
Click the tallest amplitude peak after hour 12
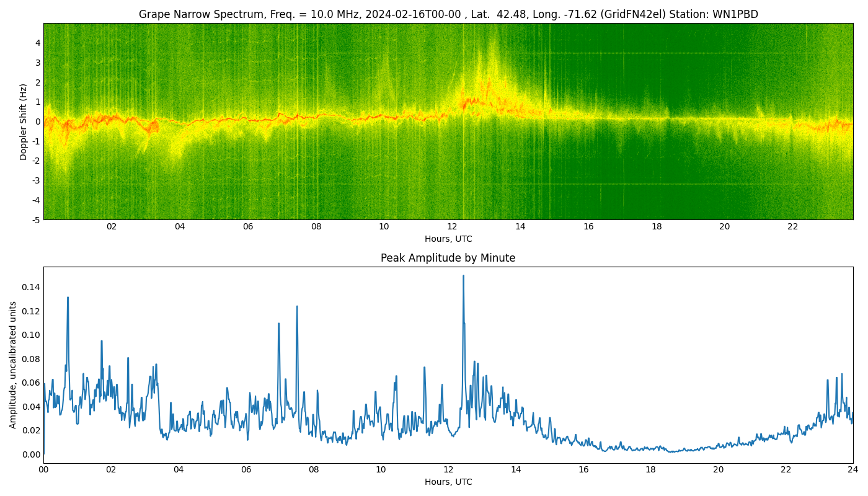[x=463, y=277]
